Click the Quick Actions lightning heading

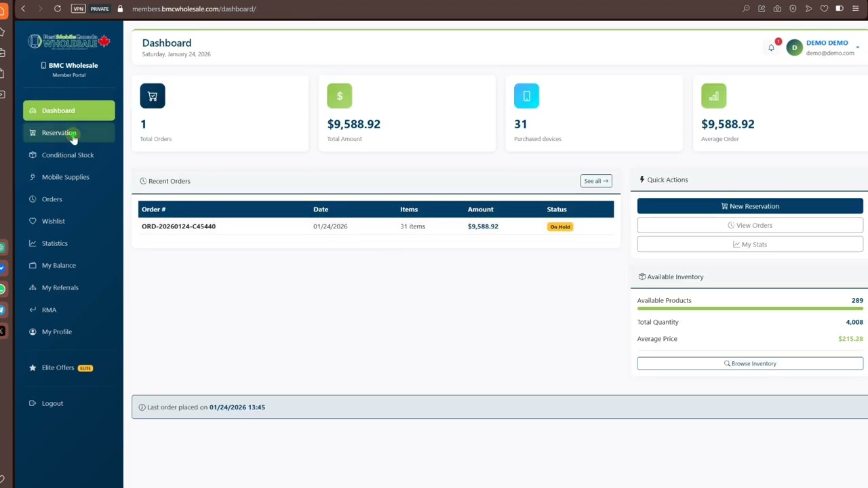[664, 180]
